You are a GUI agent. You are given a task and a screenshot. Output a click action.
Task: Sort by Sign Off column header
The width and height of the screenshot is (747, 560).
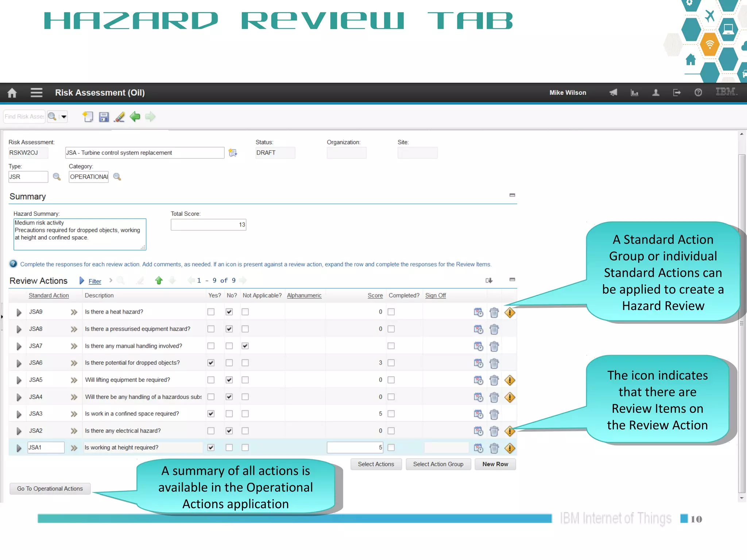(436, 295)
